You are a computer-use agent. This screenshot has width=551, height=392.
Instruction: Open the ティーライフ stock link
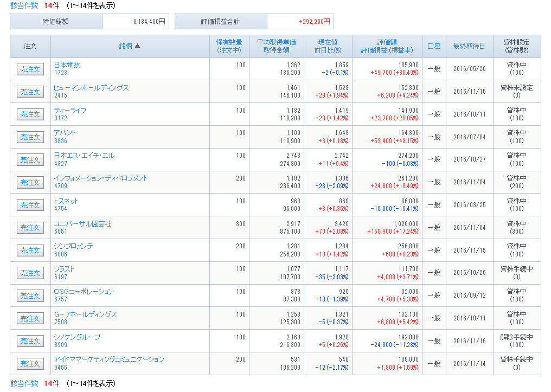pos(70,110)
